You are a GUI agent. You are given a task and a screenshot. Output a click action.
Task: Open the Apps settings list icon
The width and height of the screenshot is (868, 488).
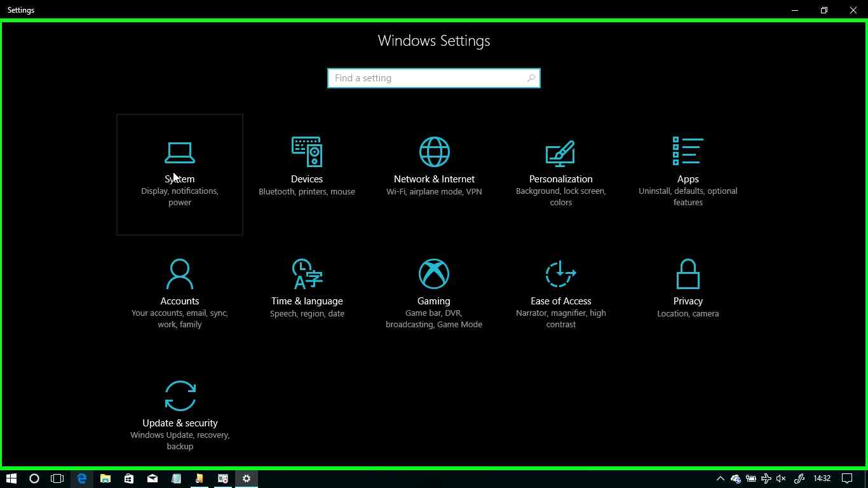point(688,151)
